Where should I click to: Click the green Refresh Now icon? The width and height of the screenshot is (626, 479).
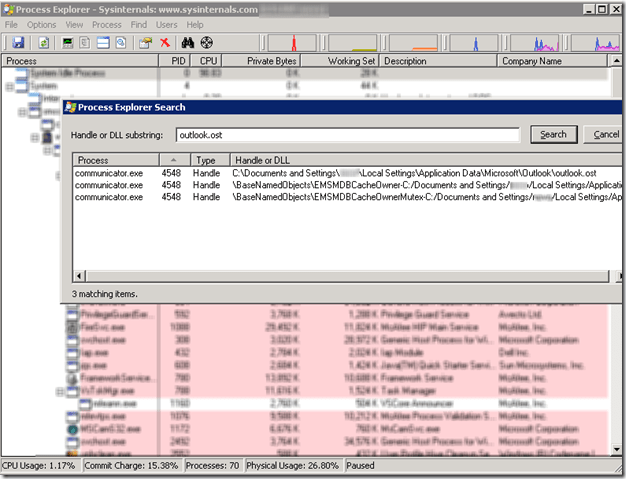click(x=44, y=43)
